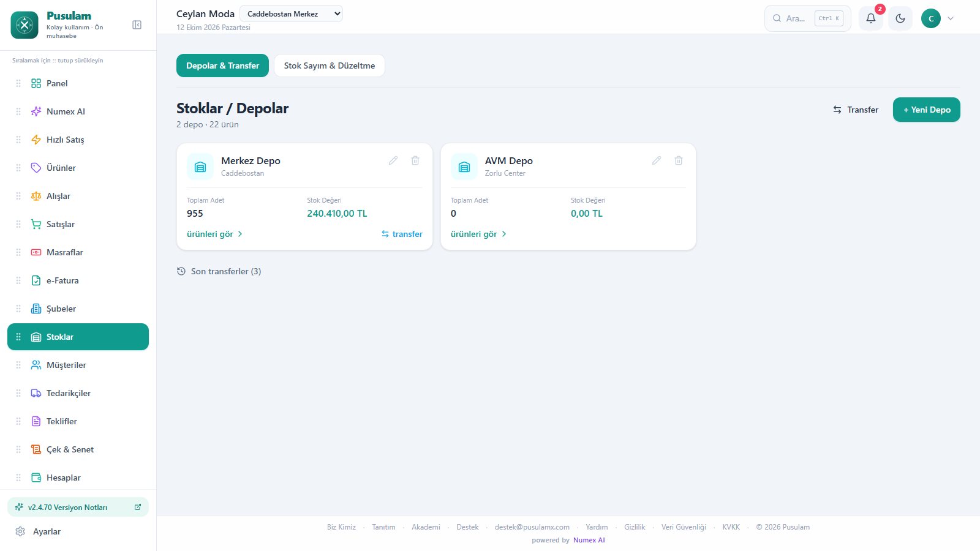Open ürünleri gör link for AVM Depo

click(x=478, y=234)
